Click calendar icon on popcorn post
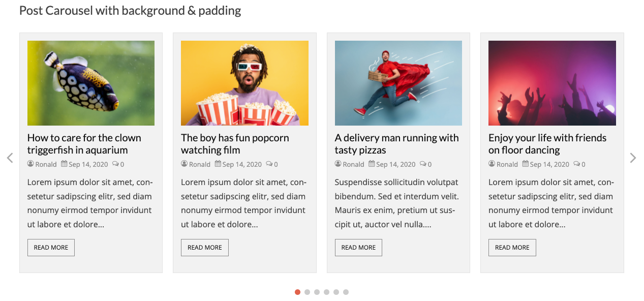This screenshot has width=644, height=301. [x=218, y=164]
